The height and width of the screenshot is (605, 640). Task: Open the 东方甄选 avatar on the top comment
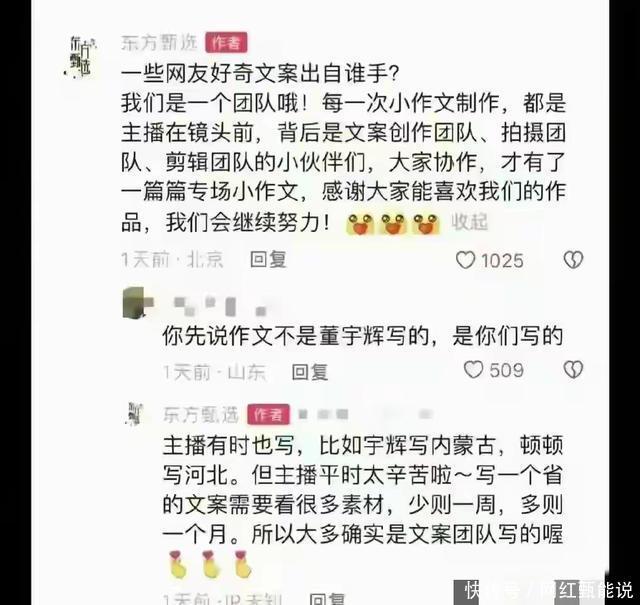click(81, 57)
